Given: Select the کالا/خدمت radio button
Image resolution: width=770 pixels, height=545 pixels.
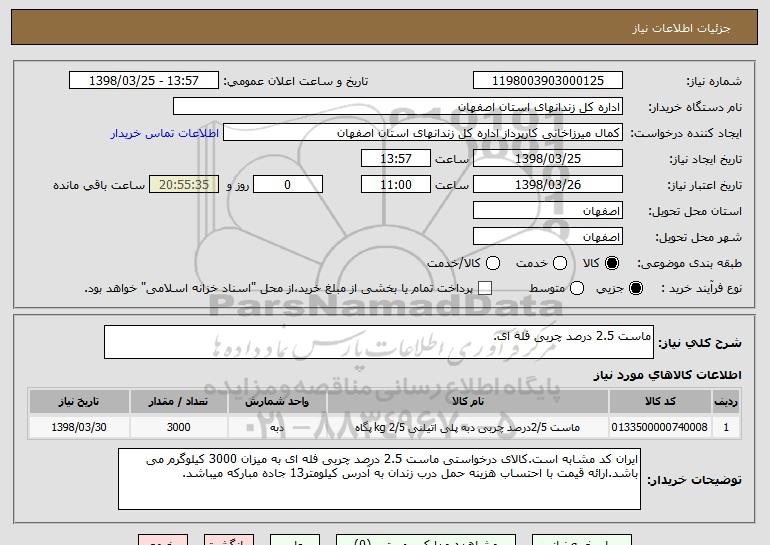Looking at the screenshot, I should (x=493, y=263).
